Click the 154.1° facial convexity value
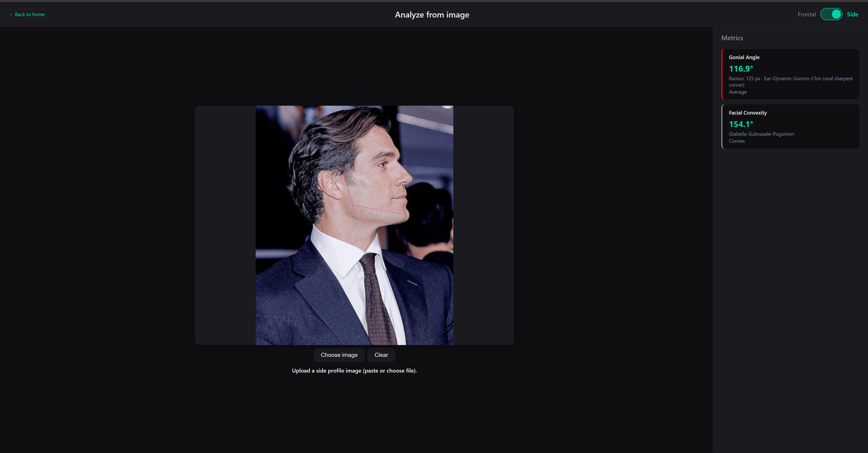Image resolution: width=868 pixels, height=453 pixels. [741, 125]
